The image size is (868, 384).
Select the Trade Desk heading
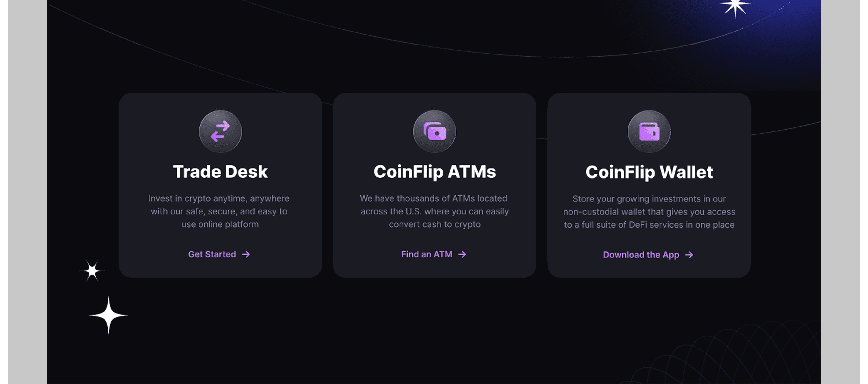[x=220, y=172]
